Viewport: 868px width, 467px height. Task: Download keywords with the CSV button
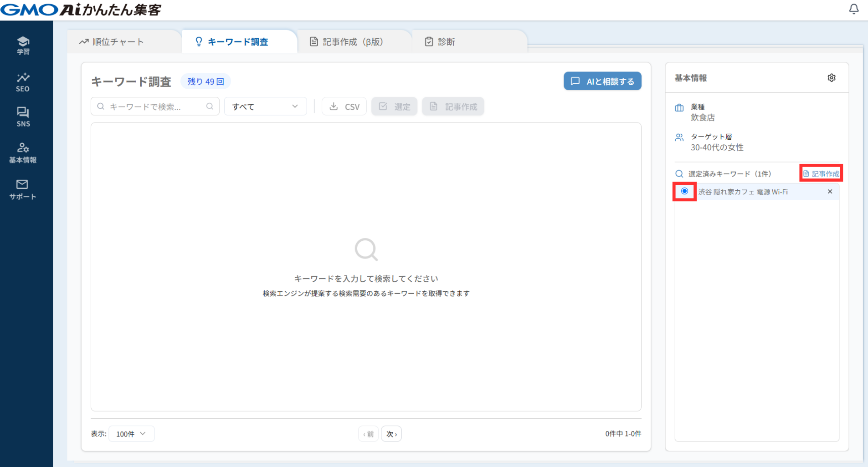pyautogui.click(x=344, y=107)
